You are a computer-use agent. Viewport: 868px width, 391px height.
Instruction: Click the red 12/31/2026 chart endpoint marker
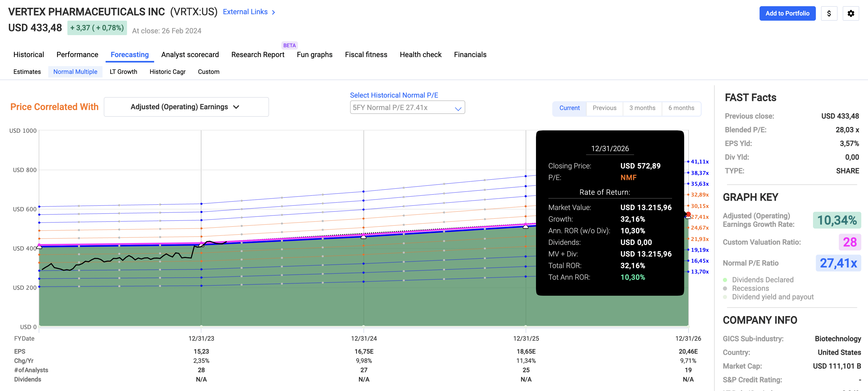pyautogui.click(x=688, y=214)
